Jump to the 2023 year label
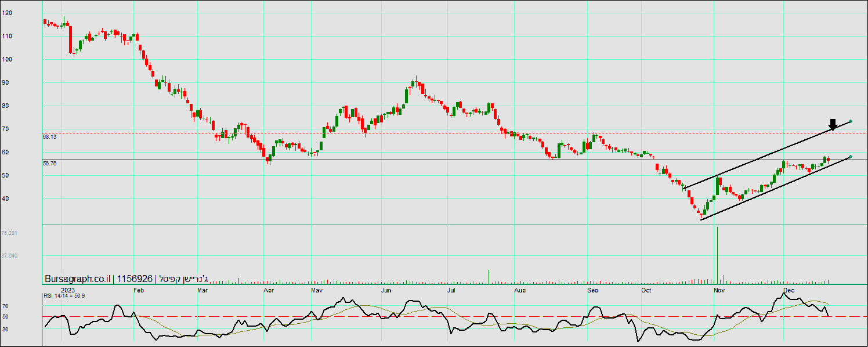This screenshot has width=868, height=347. tap(68, 289)
